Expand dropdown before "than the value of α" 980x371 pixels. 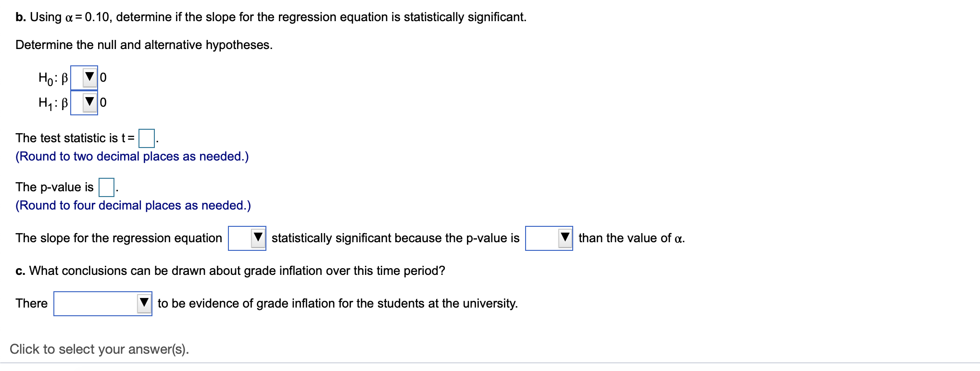pyautogui.click(x=549, y=238)
